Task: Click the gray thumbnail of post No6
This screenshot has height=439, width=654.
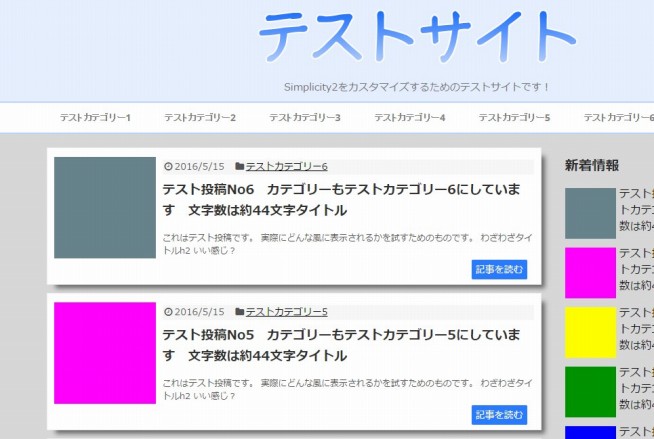Action: (x=105, y=207)
